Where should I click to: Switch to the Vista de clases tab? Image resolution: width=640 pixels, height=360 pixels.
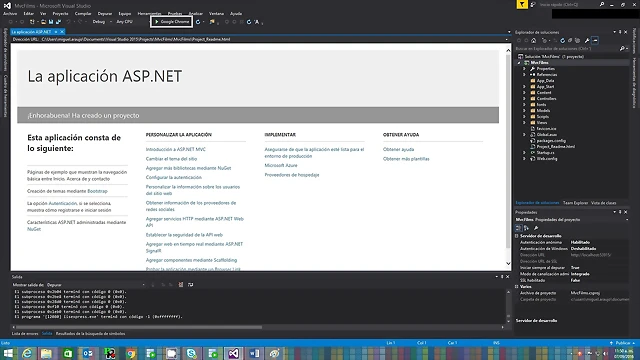point(604,203)
